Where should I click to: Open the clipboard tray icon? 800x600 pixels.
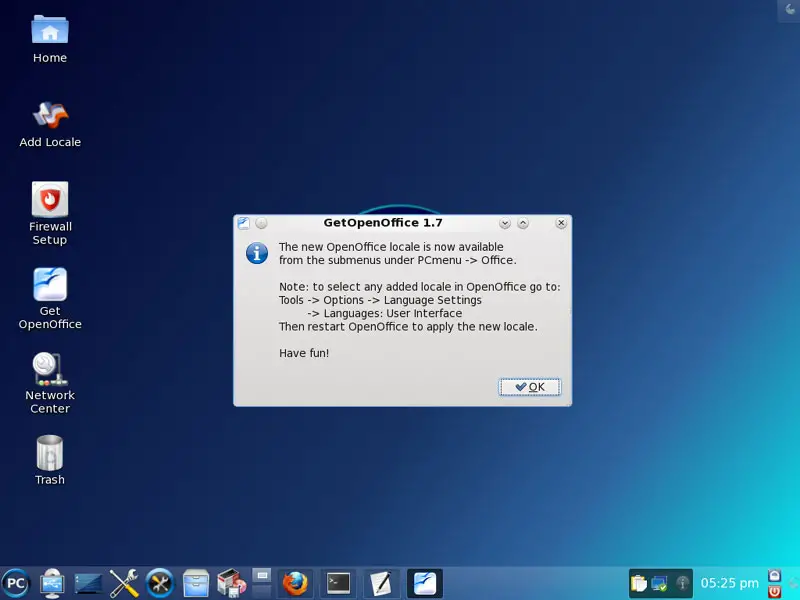pyautogui.click(x=639, y=583)
